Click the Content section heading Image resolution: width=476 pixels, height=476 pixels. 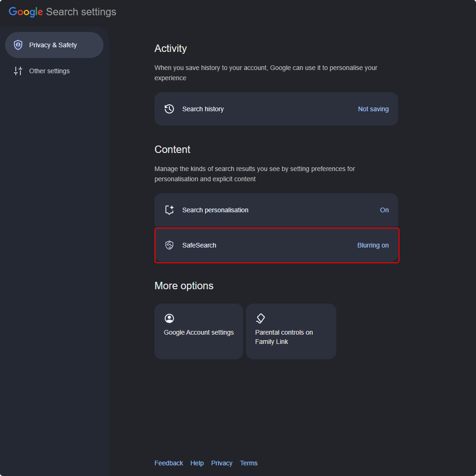[x=172, y=149]
